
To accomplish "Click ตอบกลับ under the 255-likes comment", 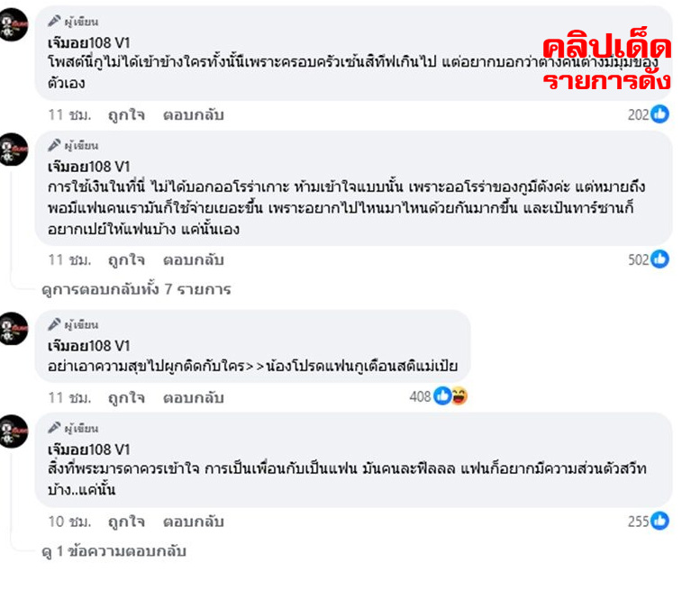I will click(x=194, y=522).
